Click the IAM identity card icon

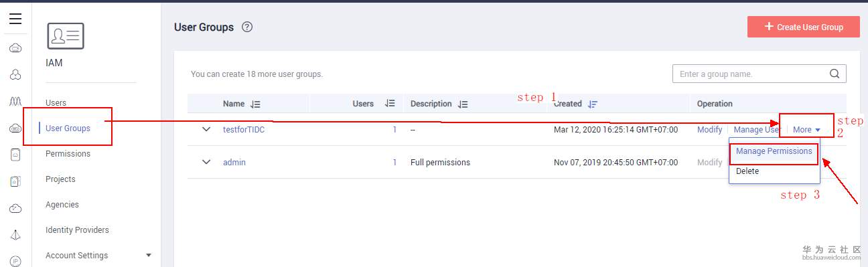(65, 36)
